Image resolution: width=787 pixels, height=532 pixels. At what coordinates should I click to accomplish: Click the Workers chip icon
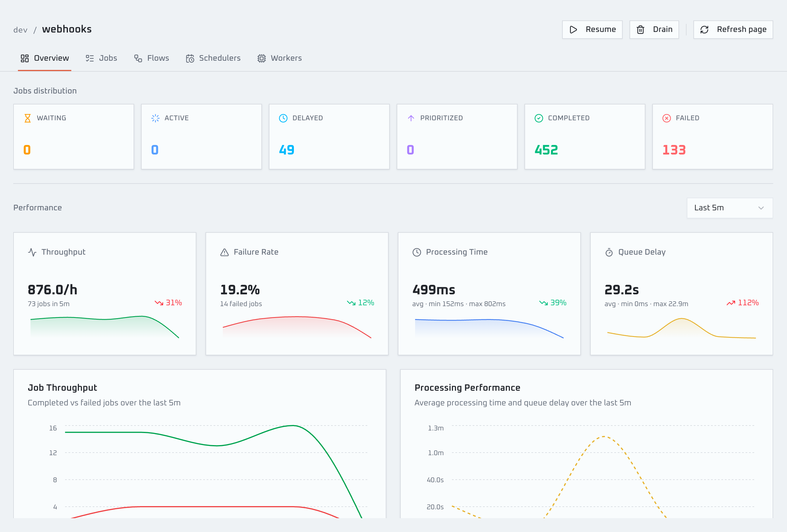(x=261, y=58)
